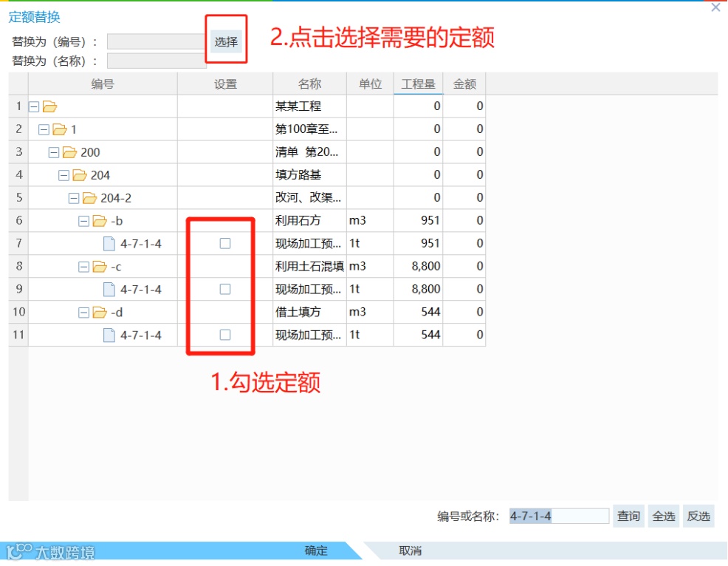Screen dimensions: 728x566
Task: Click the folder icon beside 200
Action: point(69,152)
